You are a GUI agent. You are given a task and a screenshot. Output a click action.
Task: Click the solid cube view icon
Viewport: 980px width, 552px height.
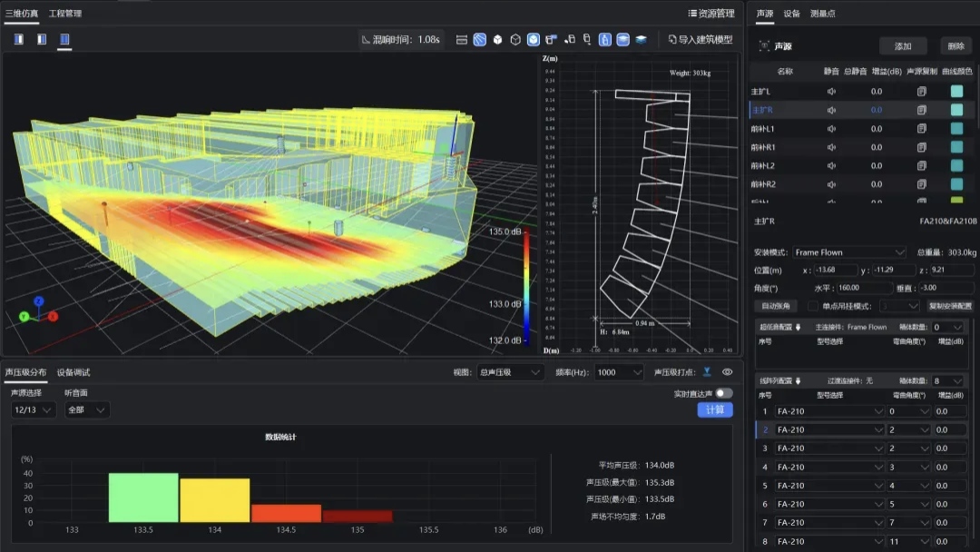[497, 40]
